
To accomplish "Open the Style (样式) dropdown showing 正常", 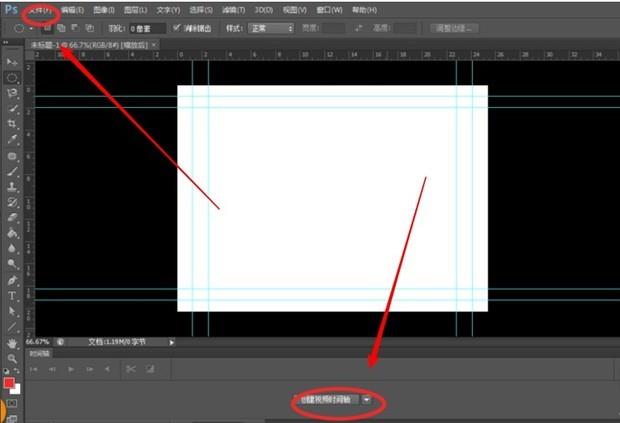I will coord(271,28).
